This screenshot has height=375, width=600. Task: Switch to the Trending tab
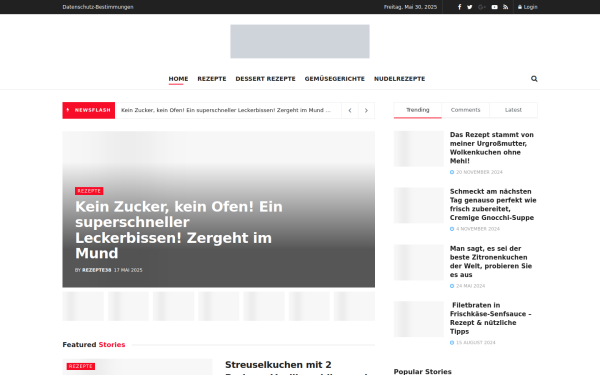pyautogui.click(x=417, y=110)
